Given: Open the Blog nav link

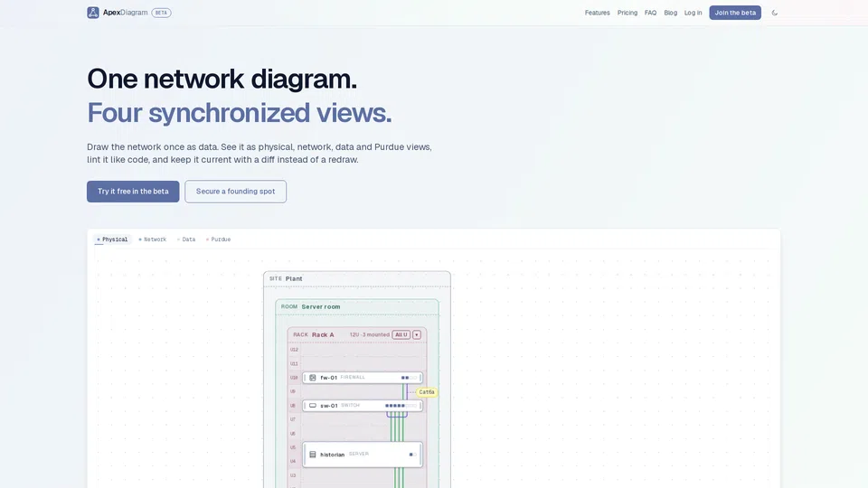Looking at the screenshot, I should (x=670, y=13).
